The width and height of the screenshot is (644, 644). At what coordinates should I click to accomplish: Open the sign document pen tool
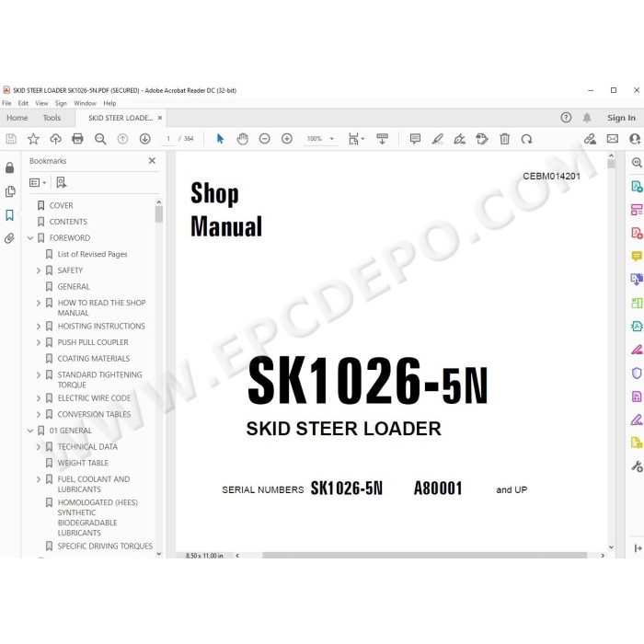pyautogui.click(x=460, y=139)
